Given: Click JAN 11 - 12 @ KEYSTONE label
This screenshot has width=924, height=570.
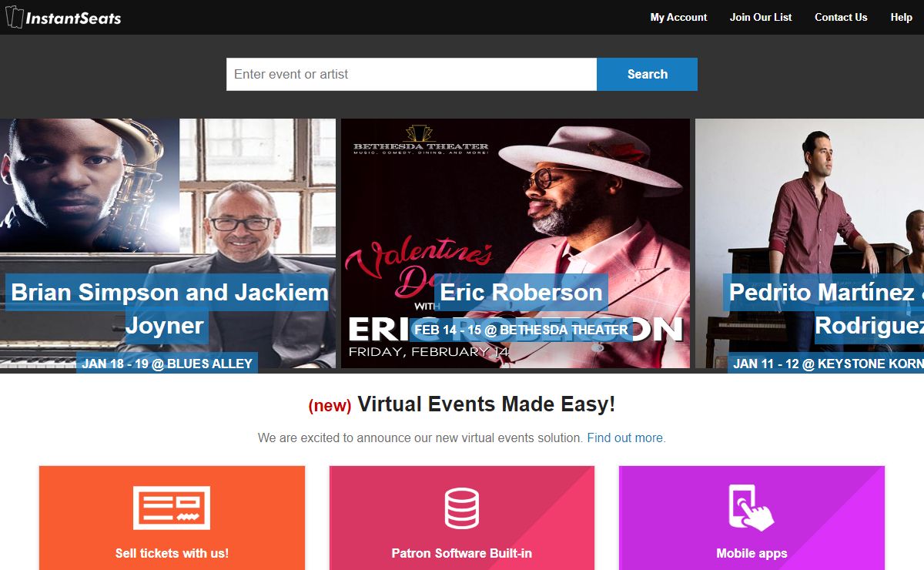Looking at the screenshot, I should tap(826, 363).
